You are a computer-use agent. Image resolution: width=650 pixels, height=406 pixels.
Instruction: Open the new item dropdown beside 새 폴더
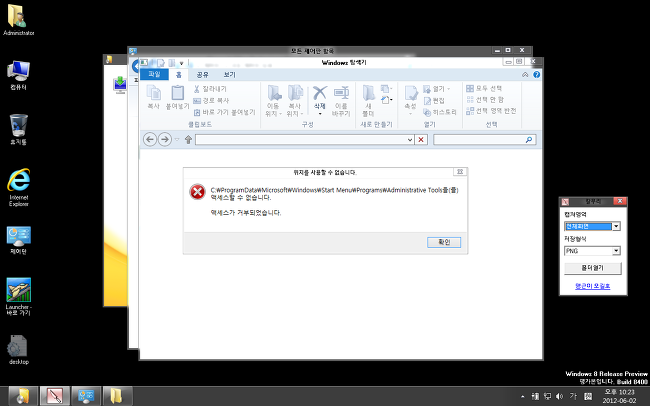[386, 89]
